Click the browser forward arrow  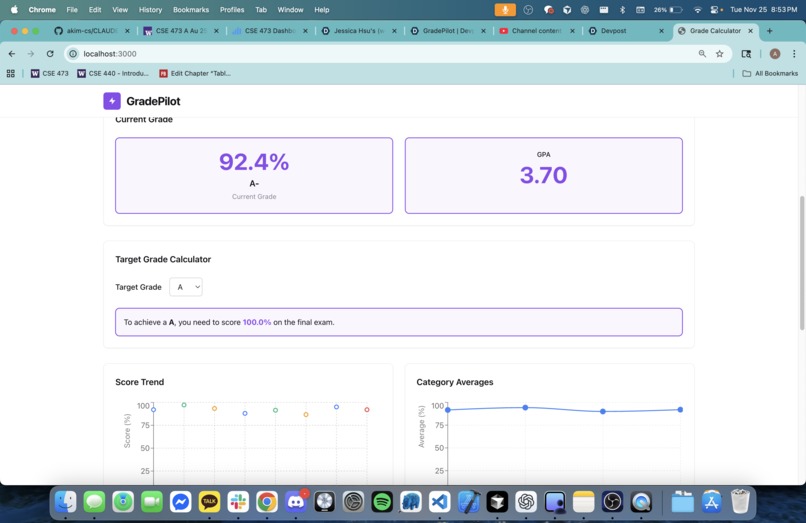[31, 53]
